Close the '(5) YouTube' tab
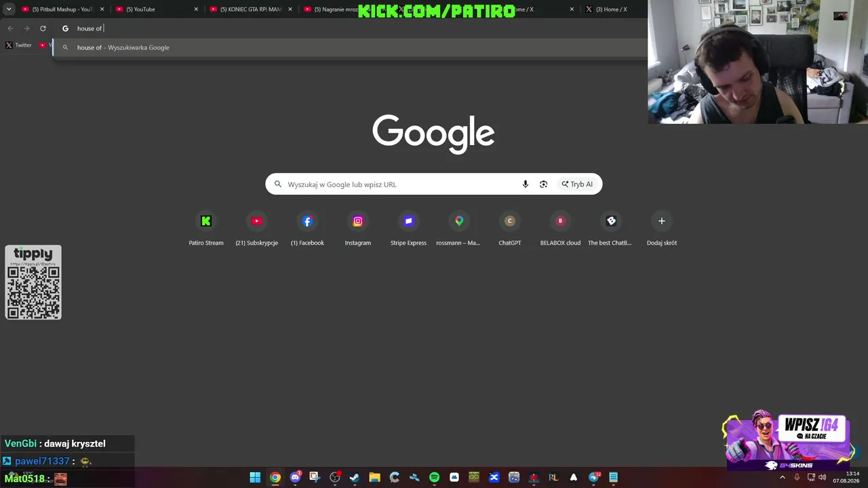The image size is (868, 488). tap(197, 9)
